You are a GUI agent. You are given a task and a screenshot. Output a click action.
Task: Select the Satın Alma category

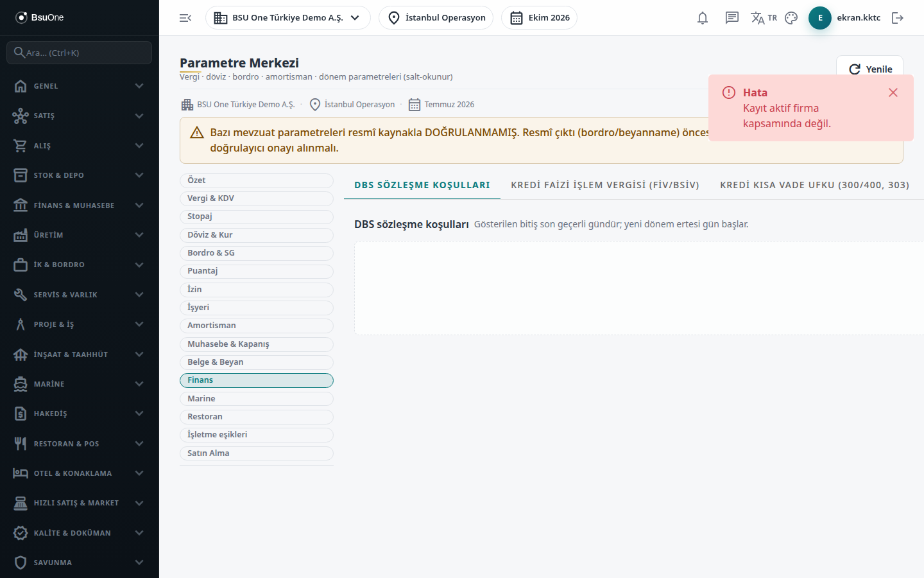257,453
